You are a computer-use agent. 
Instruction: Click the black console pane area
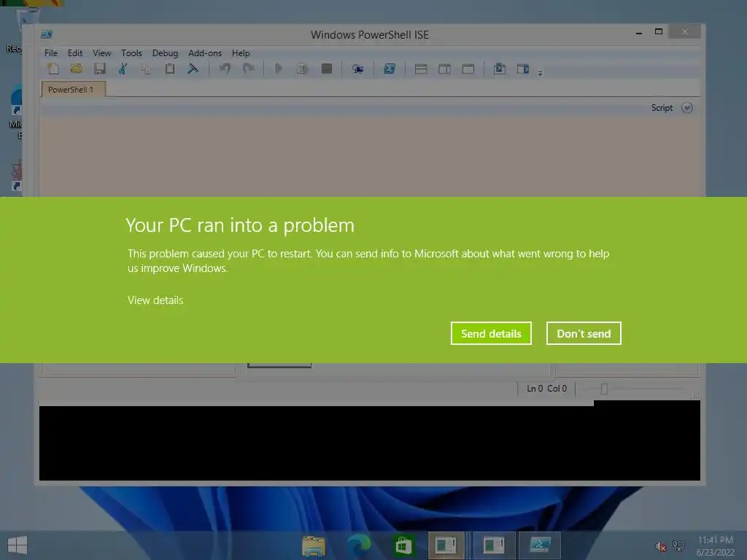point(369,443)
